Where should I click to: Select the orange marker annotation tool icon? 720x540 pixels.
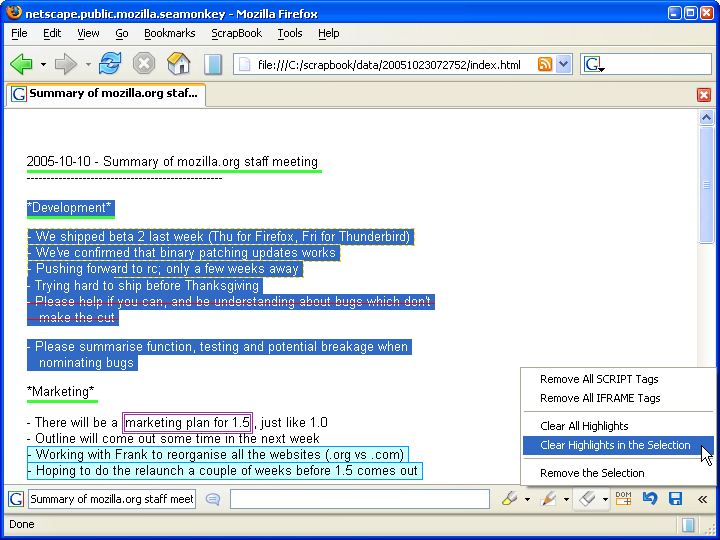tap(549, 499)
